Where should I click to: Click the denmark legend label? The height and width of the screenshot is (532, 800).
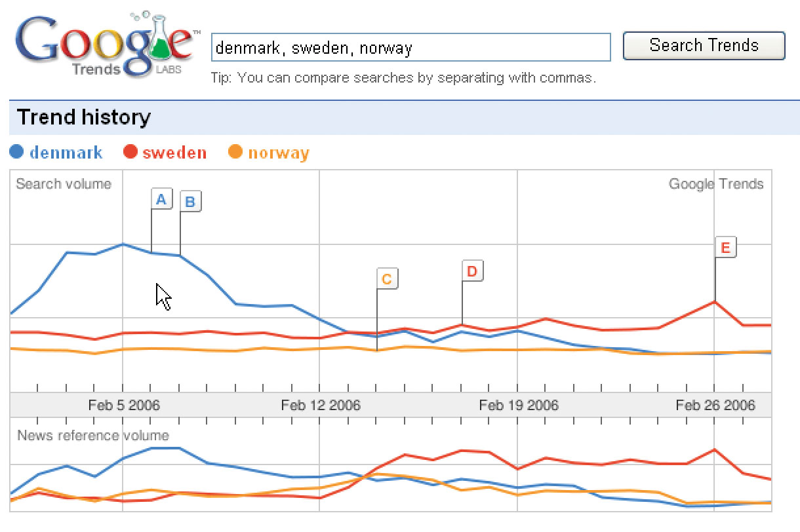66,153
